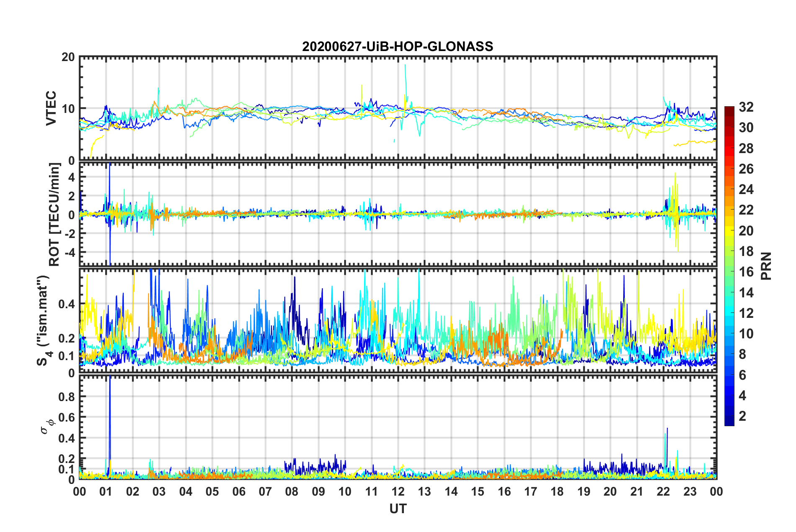This screenshot has height=532, width=796.
Task: Click S4 axis tick label 0.4
Action: (x=67, y=304)
